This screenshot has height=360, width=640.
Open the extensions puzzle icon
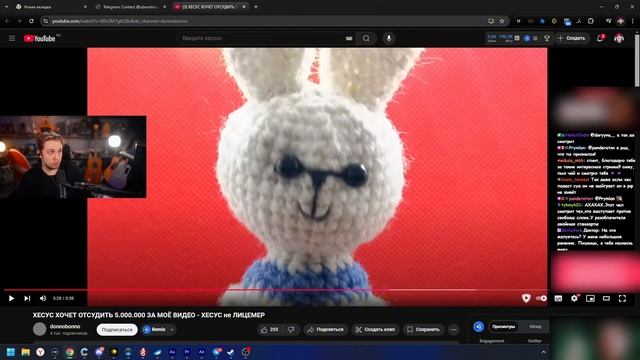click(591, 21)
